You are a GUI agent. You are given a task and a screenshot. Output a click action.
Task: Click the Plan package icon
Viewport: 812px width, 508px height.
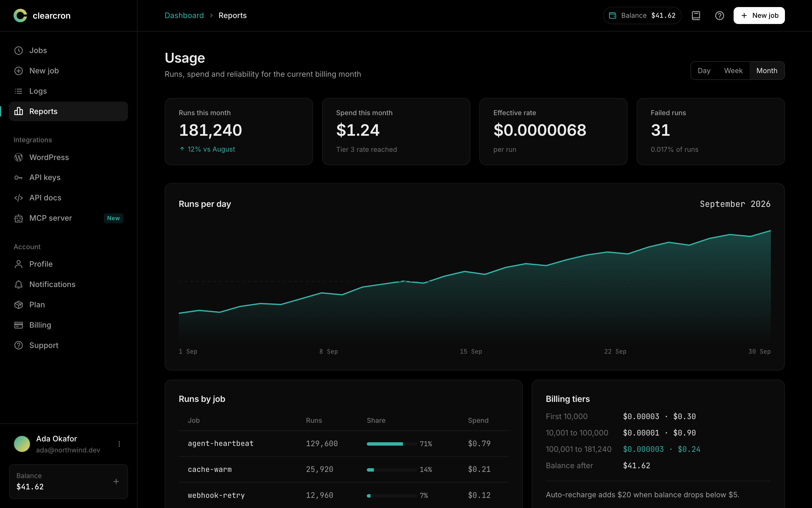[18, 305]
